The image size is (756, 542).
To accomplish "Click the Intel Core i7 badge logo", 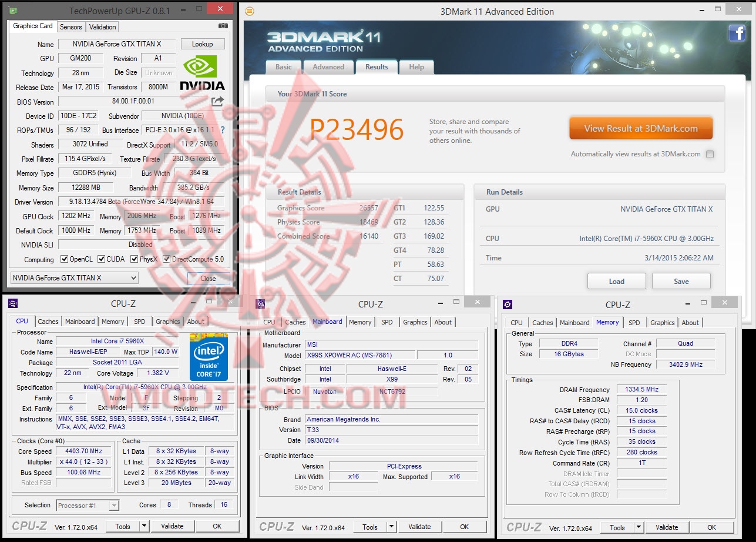I will (x=209, y=357).
